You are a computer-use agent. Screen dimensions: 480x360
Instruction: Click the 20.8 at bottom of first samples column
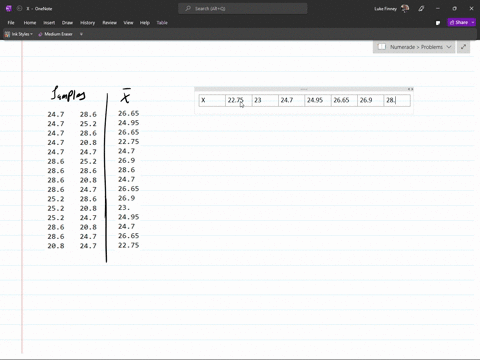[x=56, y=246]
